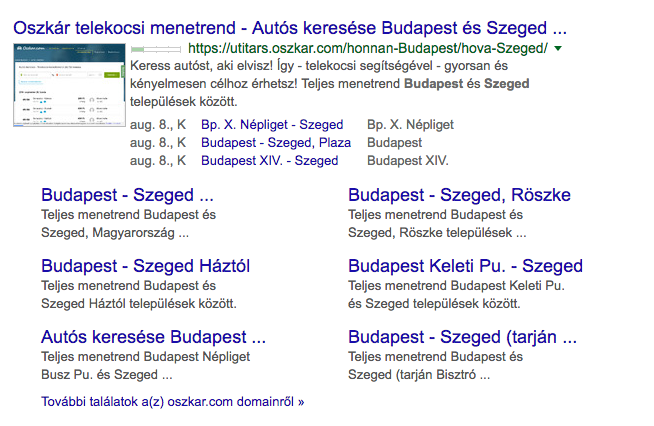Click the Oszkár page preview thumbnail
The image size is (654, 426).
tap(69, 85)
